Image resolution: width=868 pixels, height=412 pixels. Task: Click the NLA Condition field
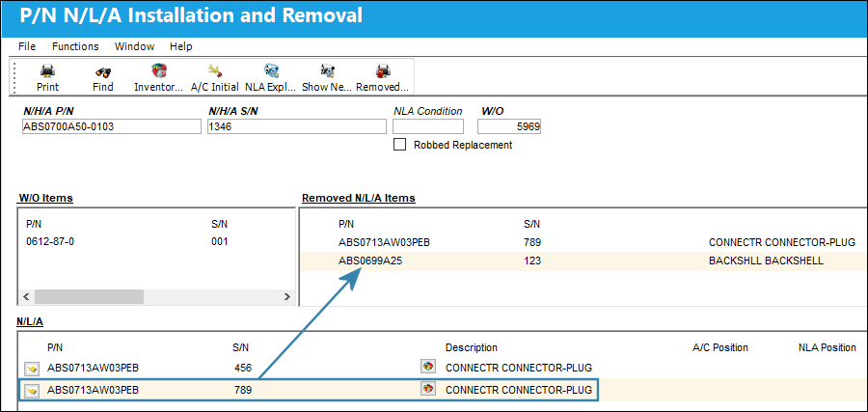(x=428, y=126)
